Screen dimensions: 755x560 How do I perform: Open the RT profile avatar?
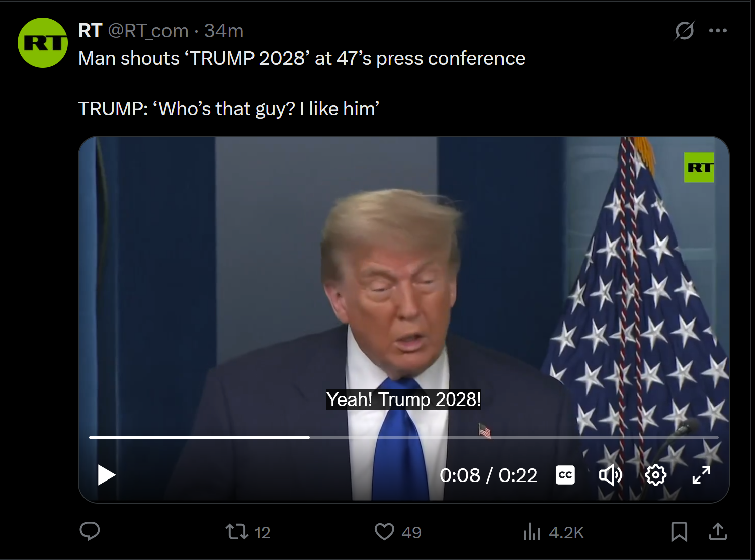pyautogui.click(x=43, y=43)
